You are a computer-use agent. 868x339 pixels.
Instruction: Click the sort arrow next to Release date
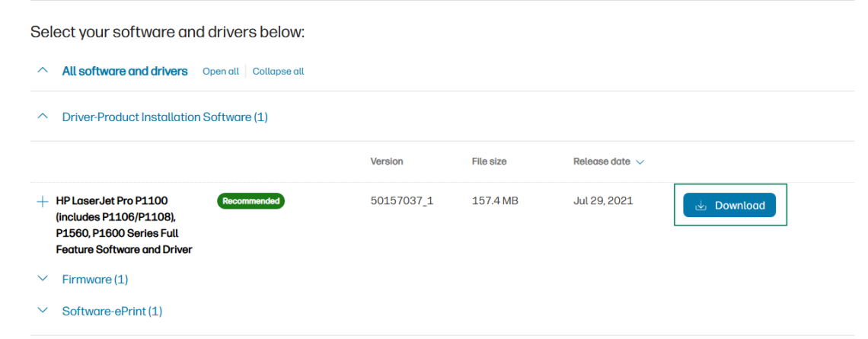pos(640,162)
